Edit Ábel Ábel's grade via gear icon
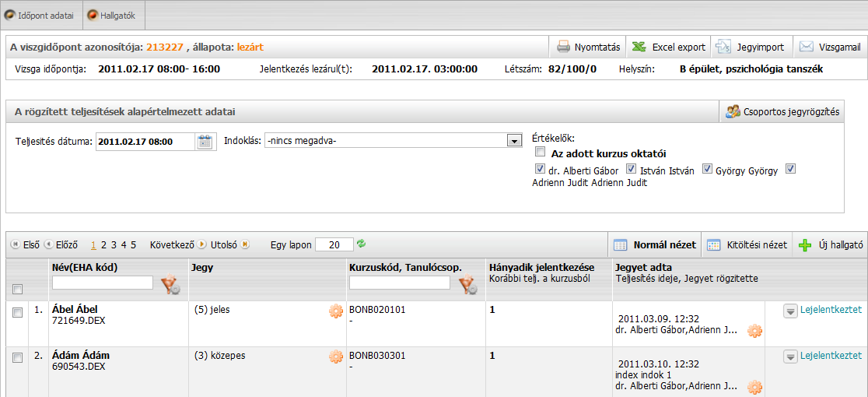The height and width of the screenshot is (397, 868). coord(335,311)
